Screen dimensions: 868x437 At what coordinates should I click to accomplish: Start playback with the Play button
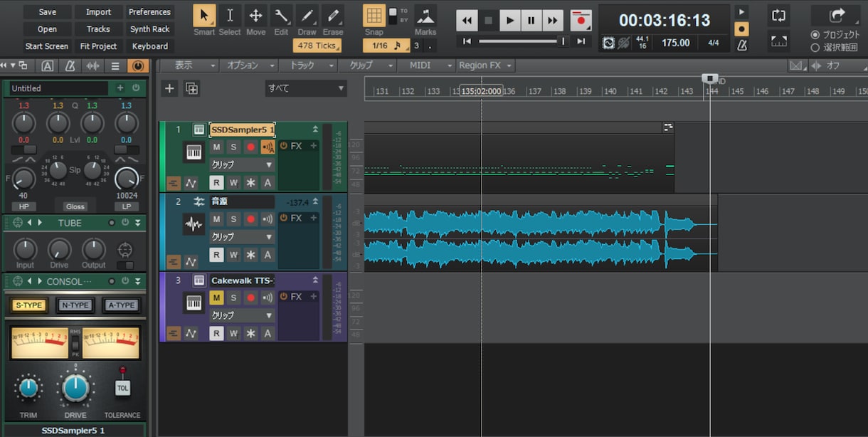coord(509,21)
